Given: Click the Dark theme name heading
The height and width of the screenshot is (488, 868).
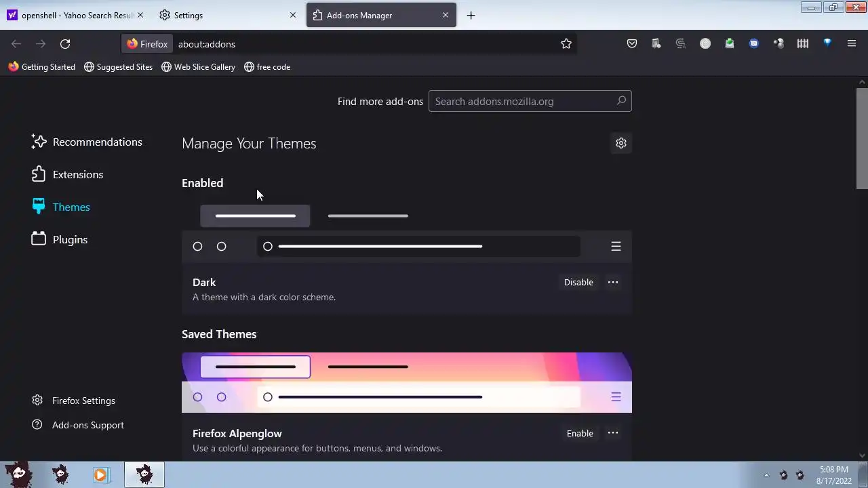Looking at the screenshot, I should 204,282.
